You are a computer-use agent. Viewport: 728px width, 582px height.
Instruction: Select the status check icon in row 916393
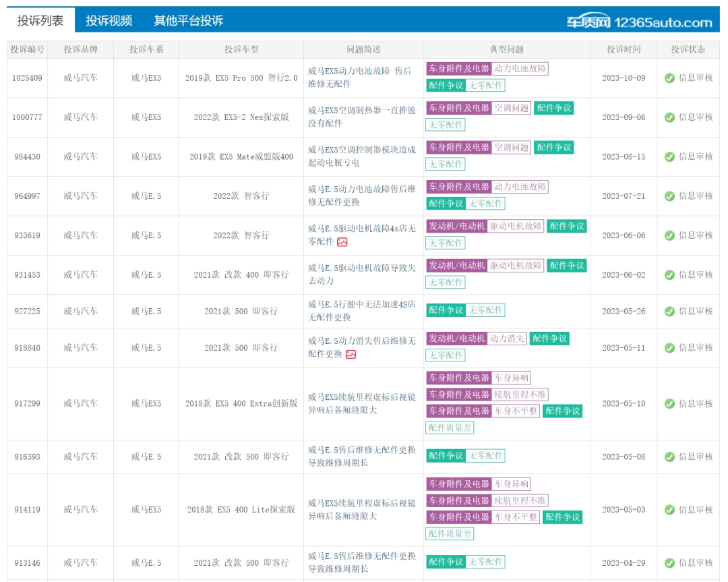point(669,457)
